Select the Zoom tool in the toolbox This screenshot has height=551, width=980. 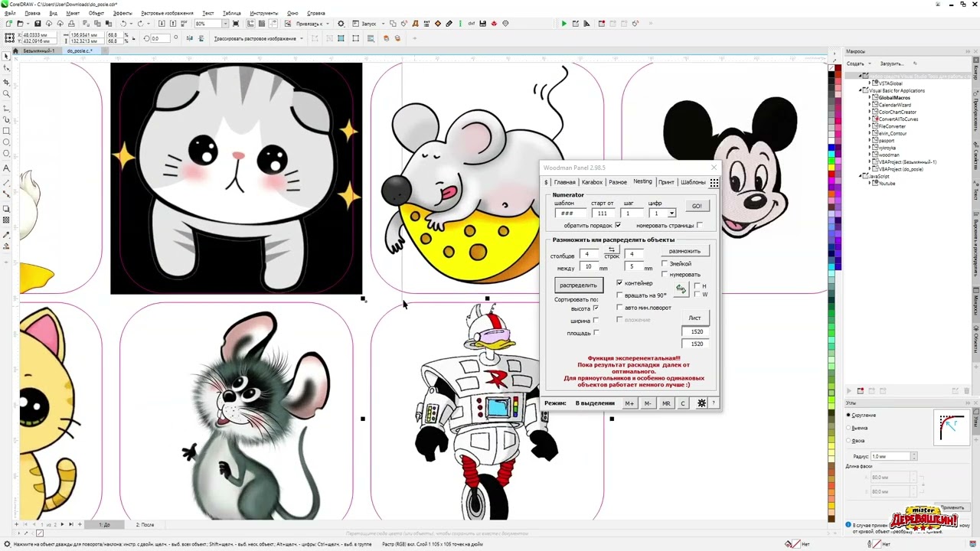click(6, 94)
